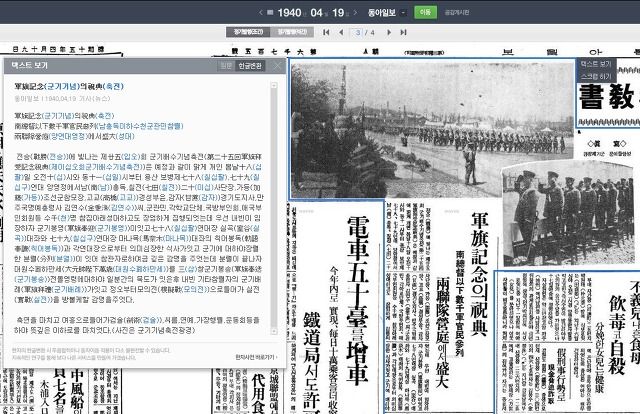Select the 兩聯隊營庭에서盛大 subheadline in scan
Image resolution: width=640 pixels, height=414 pixels.
tap(443, 332)
